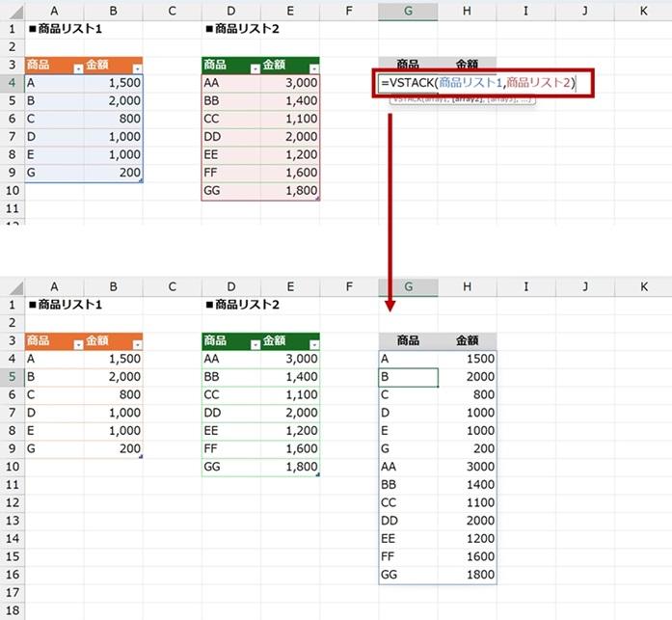This screenshot has height=620, width=672.
Task: Select row 16 header in the lower sheet
Action: pos(12,576)
